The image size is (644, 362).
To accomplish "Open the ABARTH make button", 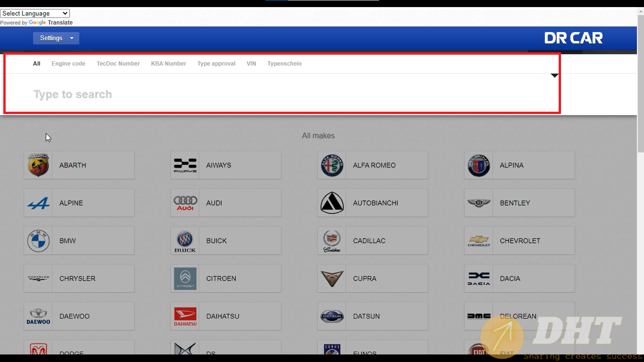I will (79, 165).
